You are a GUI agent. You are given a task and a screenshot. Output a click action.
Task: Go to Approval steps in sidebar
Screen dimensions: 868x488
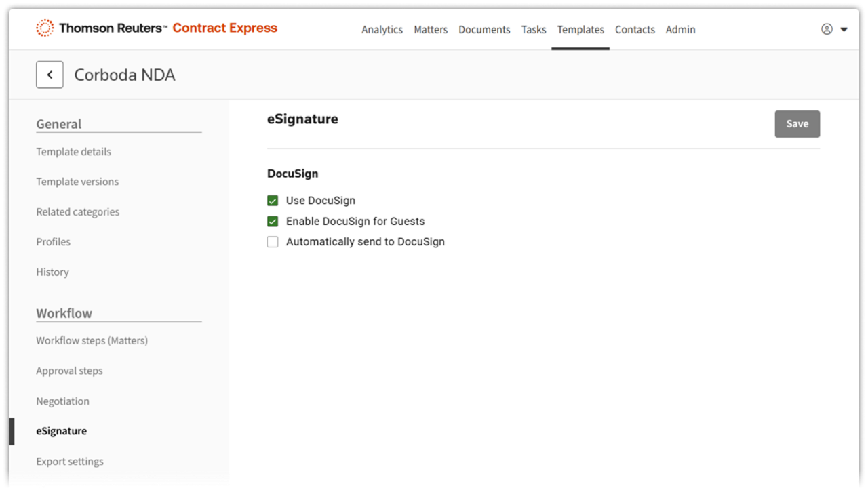point(69,371)
